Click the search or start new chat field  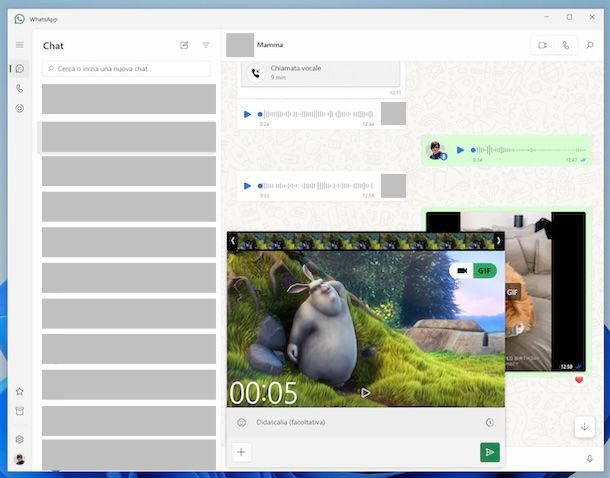[126, 69]
